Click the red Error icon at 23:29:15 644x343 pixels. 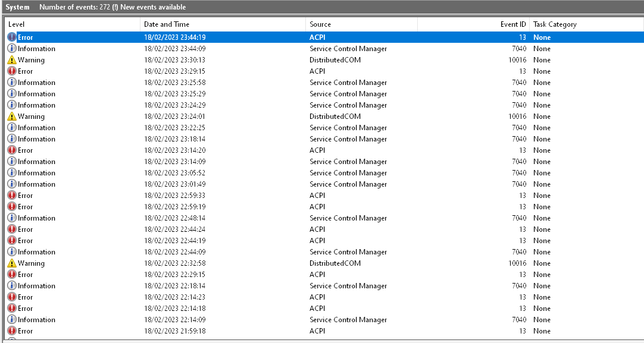point(12,71)
